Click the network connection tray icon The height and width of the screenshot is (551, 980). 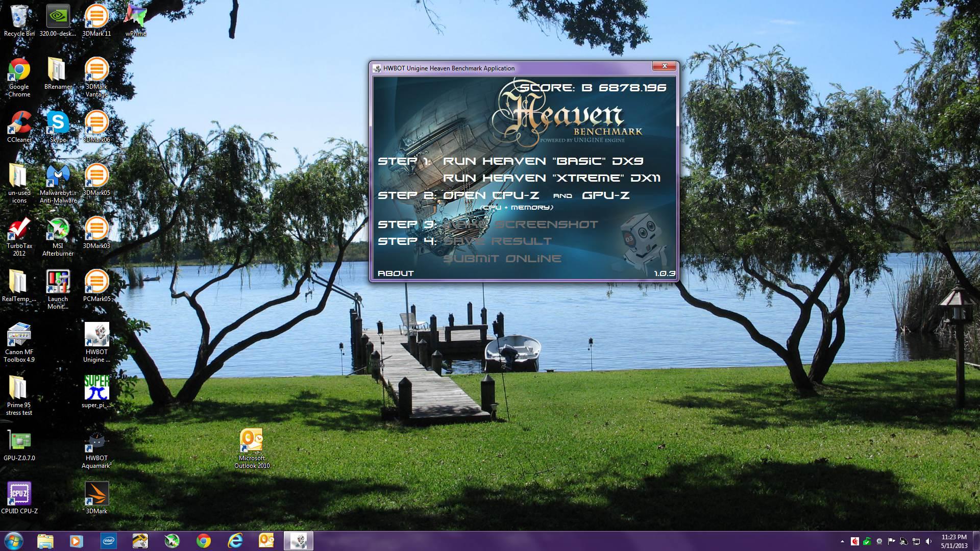[916, 541]
